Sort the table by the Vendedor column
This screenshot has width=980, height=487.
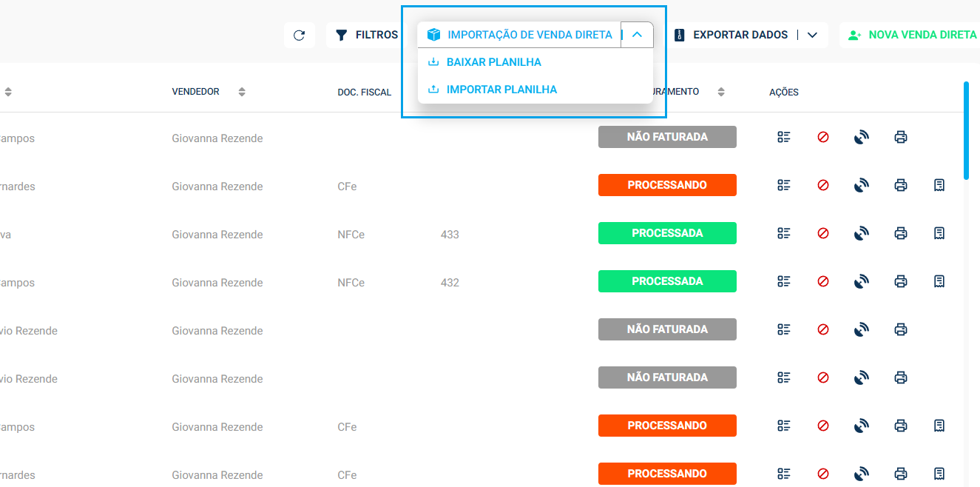(242, 92)
